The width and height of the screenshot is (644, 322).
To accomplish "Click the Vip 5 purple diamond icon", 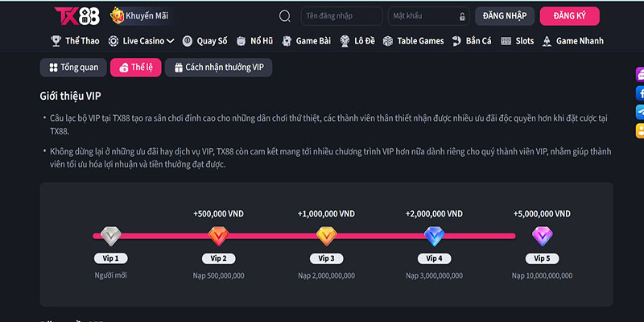I will coord(542,236).
